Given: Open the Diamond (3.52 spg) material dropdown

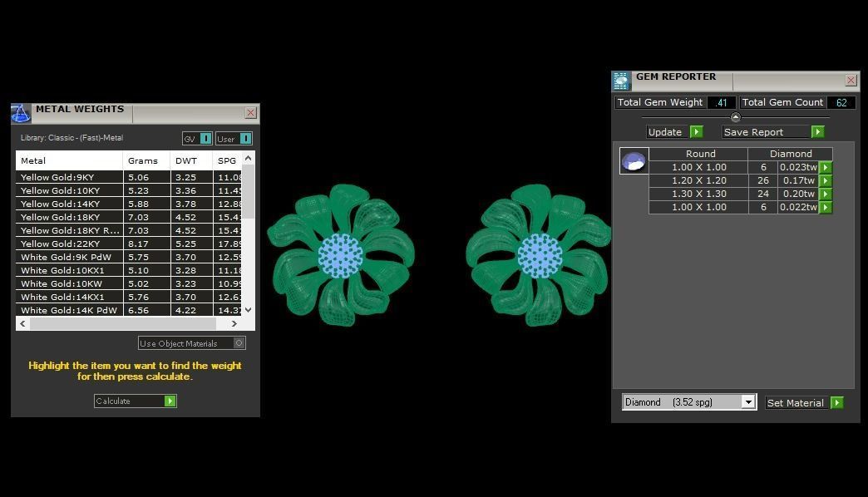Looking at the screenshot, I should pyautogui.click(x=748, y=402).
